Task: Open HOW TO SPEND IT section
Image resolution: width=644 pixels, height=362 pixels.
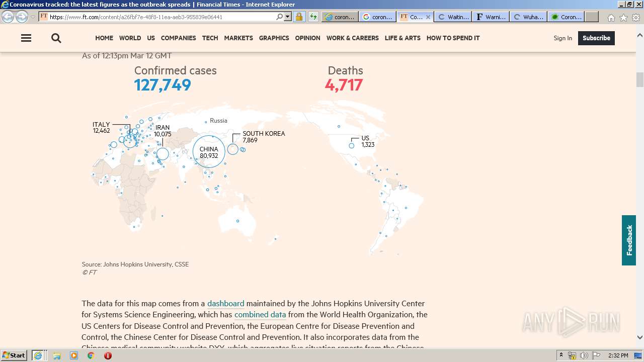Action: 453,38
